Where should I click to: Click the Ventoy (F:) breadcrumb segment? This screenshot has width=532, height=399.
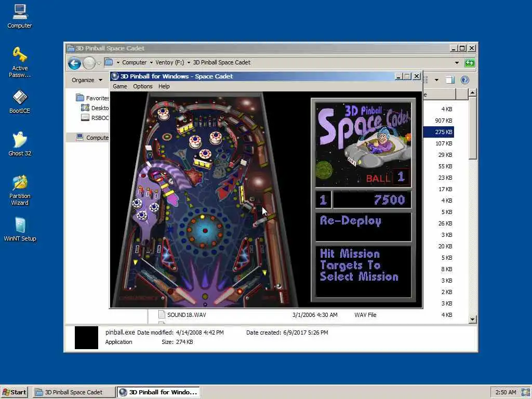[x=170, y=62]
